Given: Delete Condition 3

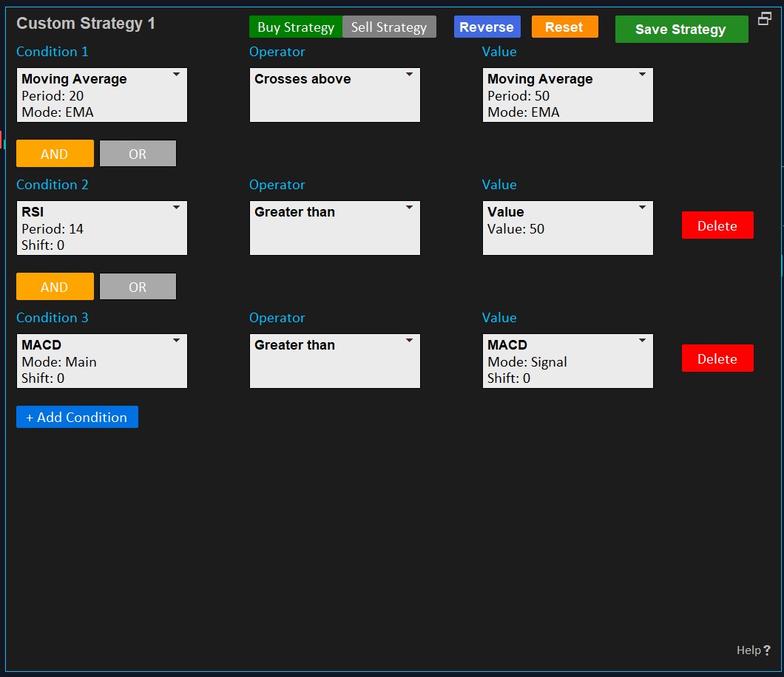Looking at the screenshot, I should pyautogui.click(x=717, y=358).
